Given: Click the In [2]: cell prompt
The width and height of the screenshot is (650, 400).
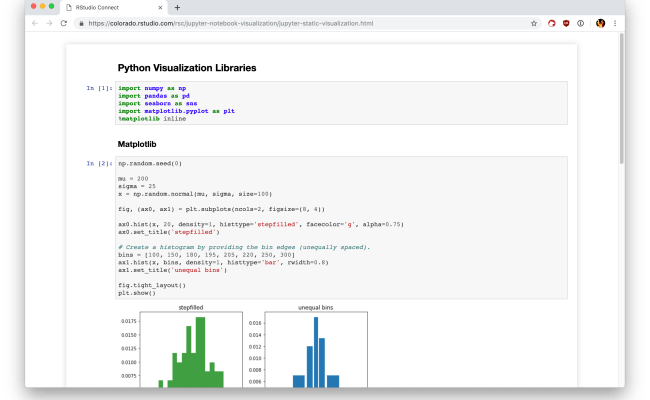Looking at the screenshot, I should (x=99, y=164).
